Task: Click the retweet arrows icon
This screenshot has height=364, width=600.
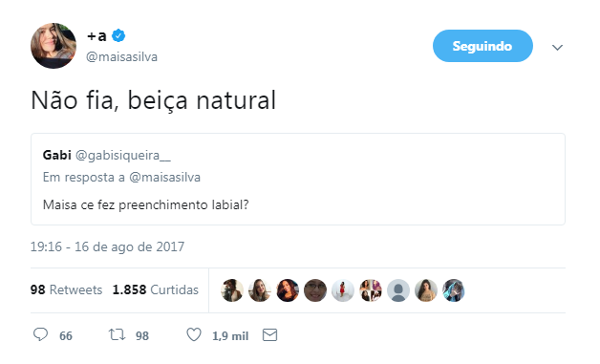Action: coord(117,335)
